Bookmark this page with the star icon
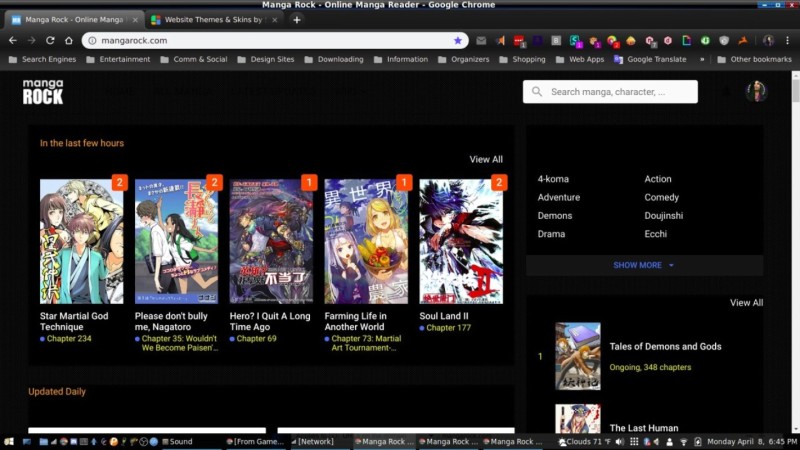The width and height of the screenshot is (800, 450). pyautogui.click(x=458, y=40)
